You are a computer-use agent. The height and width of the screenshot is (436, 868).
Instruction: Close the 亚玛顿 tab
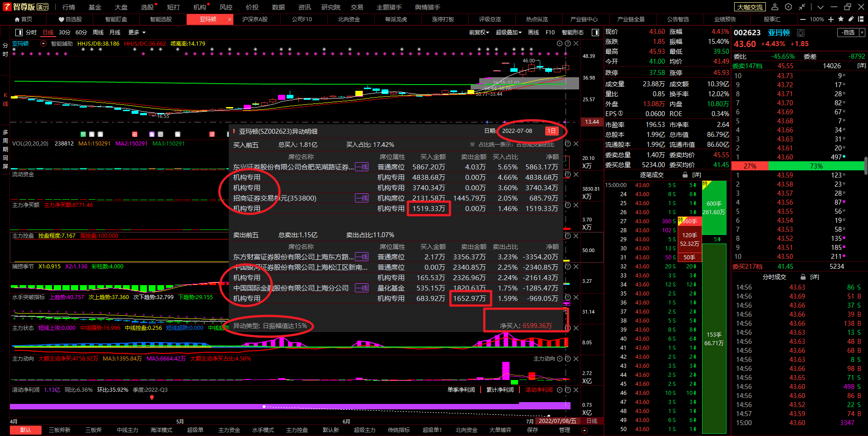coord(230,19)
